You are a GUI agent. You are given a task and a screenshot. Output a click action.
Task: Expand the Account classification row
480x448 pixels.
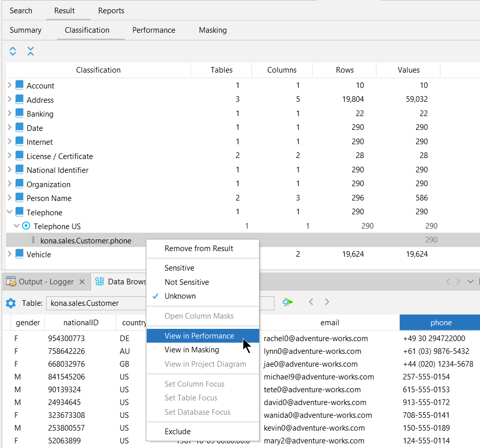[10, 85]
